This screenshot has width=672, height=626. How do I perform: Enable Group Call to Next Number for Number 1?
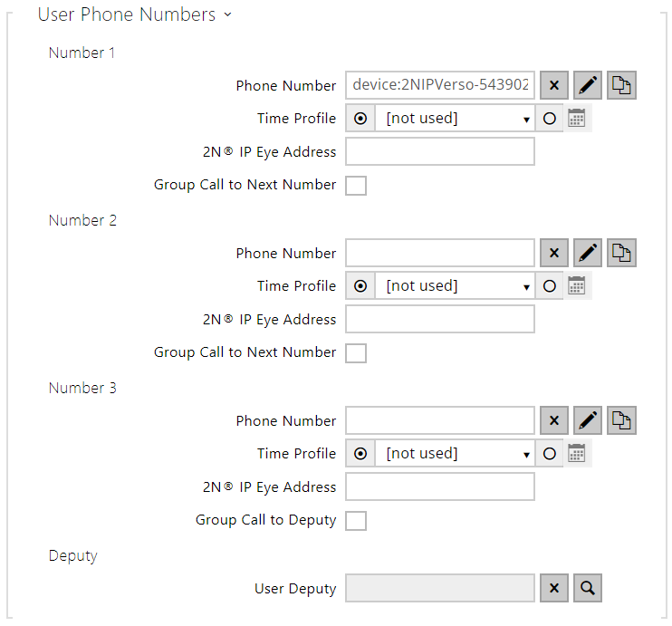(356, 186)
